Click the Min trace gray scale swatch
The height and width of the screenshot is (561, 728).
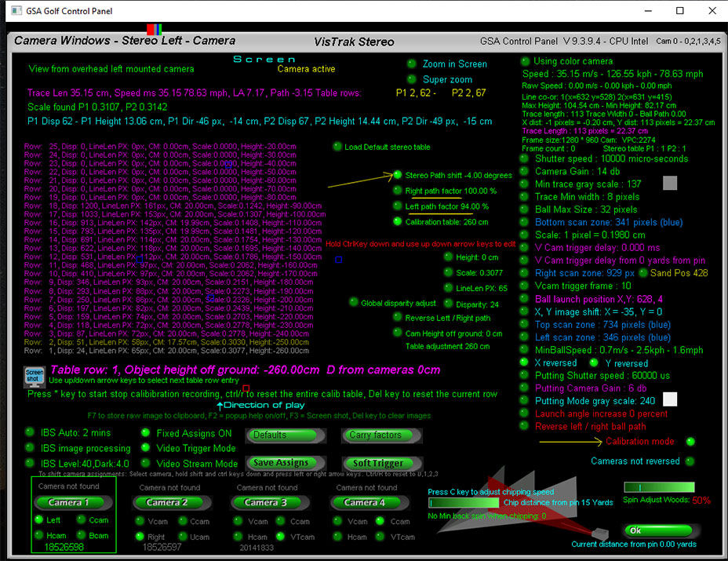point(669,184)
